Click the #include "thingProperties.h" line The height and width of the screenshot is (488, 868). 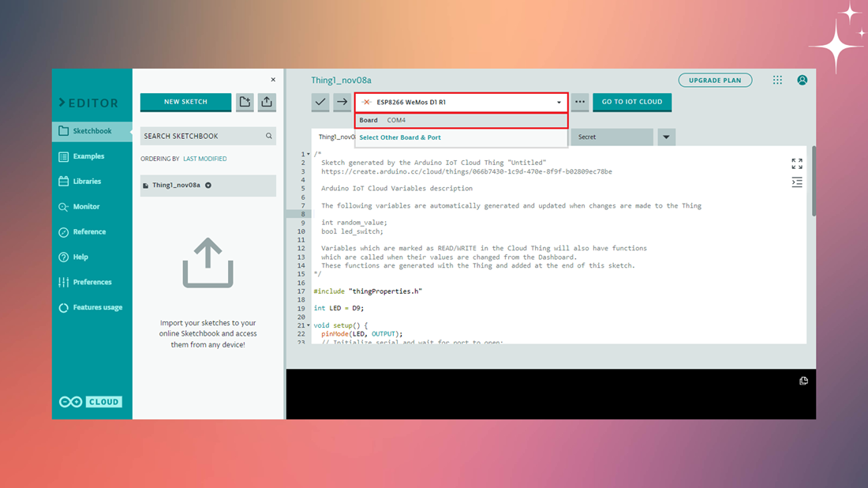click(x=368, y=291)
